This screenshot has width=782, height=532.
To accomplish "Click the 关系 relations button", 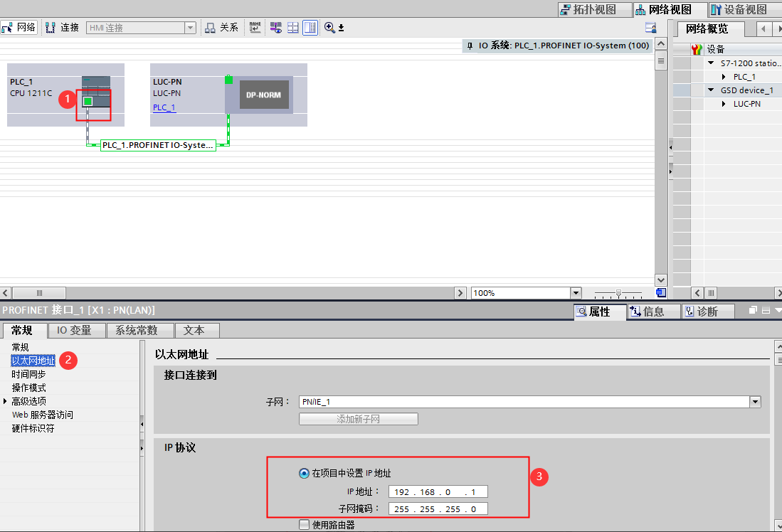I will (221, 28).
